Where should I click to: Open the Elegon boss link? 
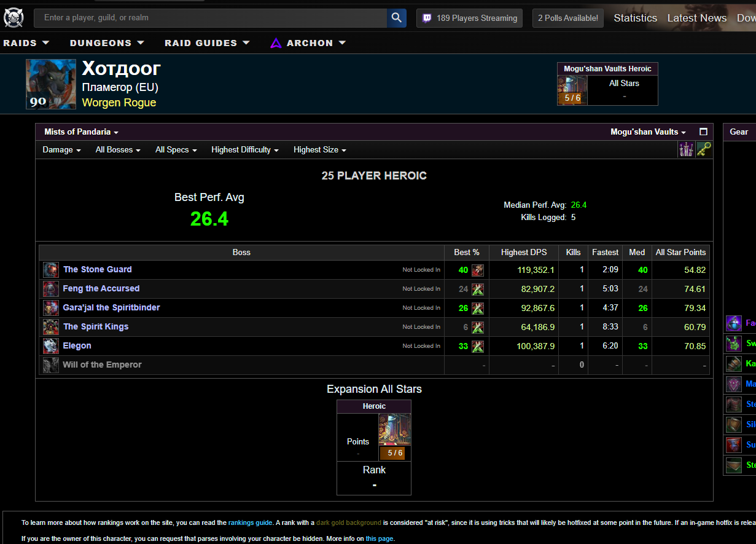[x=77, y=346]
